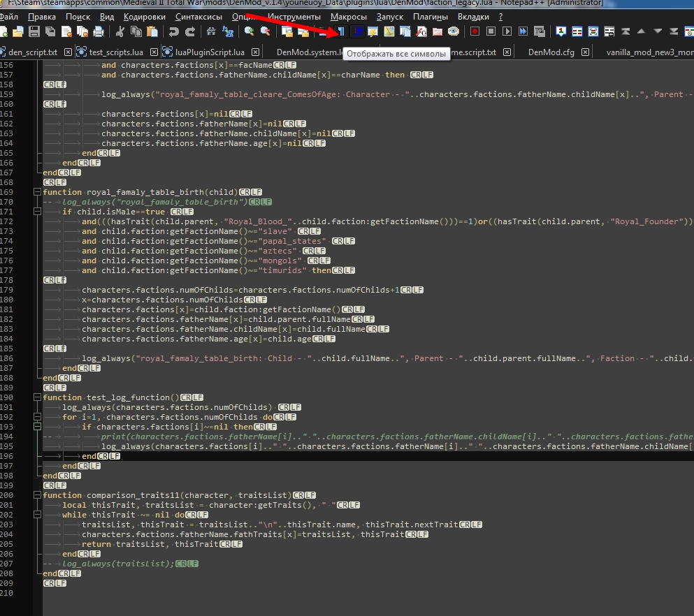Click the Zoom In magnifier icon
Screen dimensions: 694x616
point(250,31)
